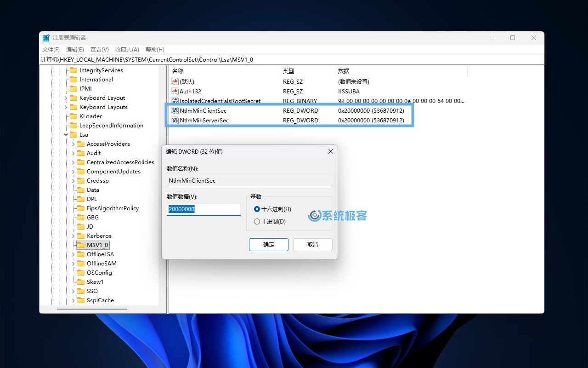Click the Data folder icon
This screenshot has width=588, height=368.
(x=80, y=190)
